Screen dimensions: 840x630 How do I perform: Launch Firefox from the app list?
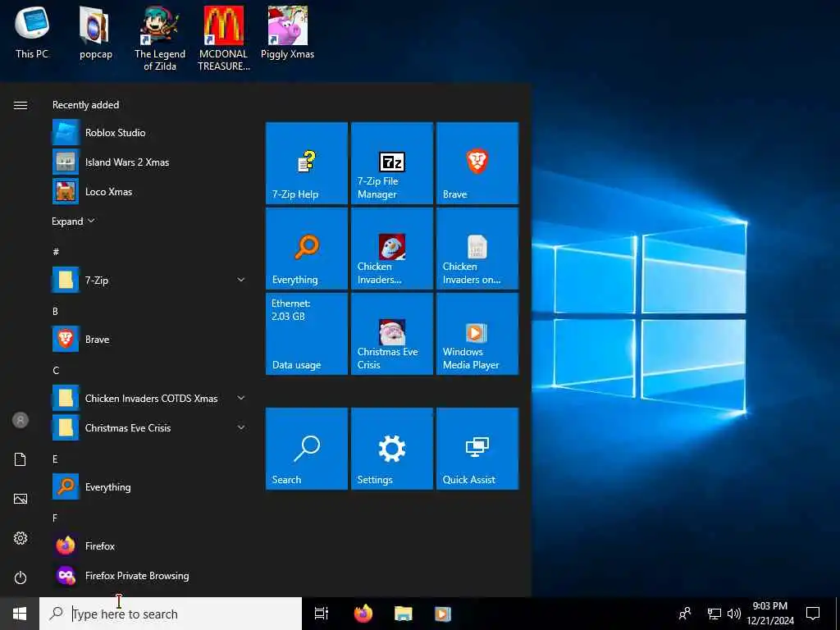pos(149,546)
